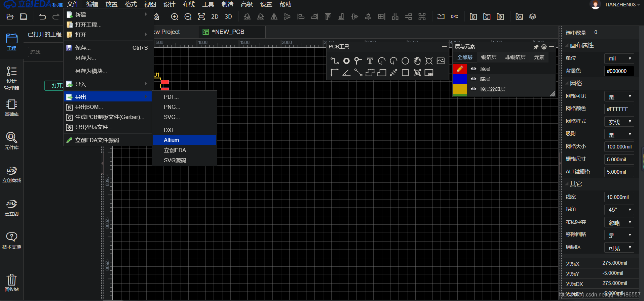Screen dimensions: 644x301
Task: Click the Undo arrow icon
Action: (x=42, y=16)
